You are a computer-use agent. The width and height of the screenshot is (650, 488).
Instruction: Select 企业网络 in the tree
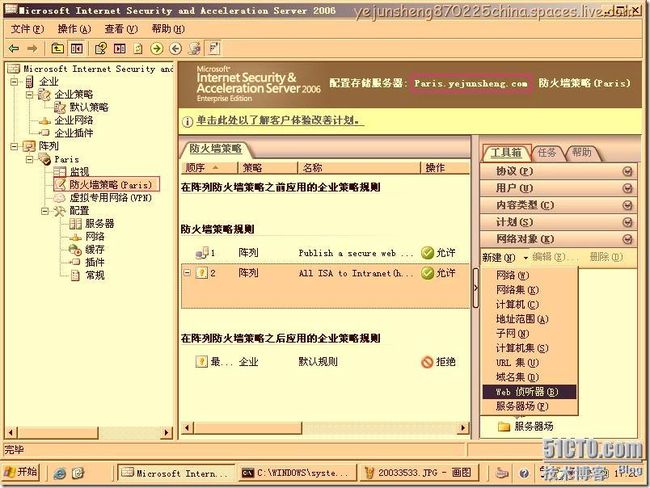[x=74, y=120]
